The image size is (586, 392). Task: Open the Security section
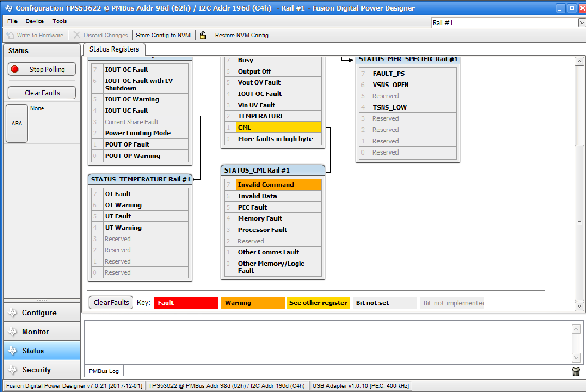tap(42, 369)
